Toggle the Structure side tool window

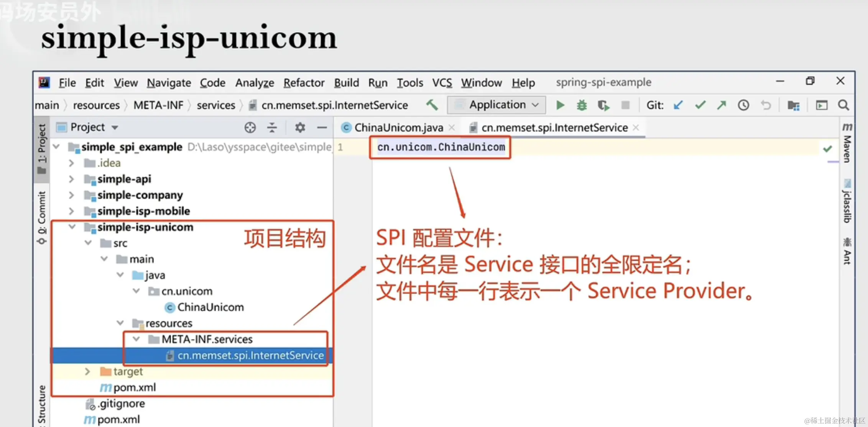pyautogui.click(x=42, y=404)
